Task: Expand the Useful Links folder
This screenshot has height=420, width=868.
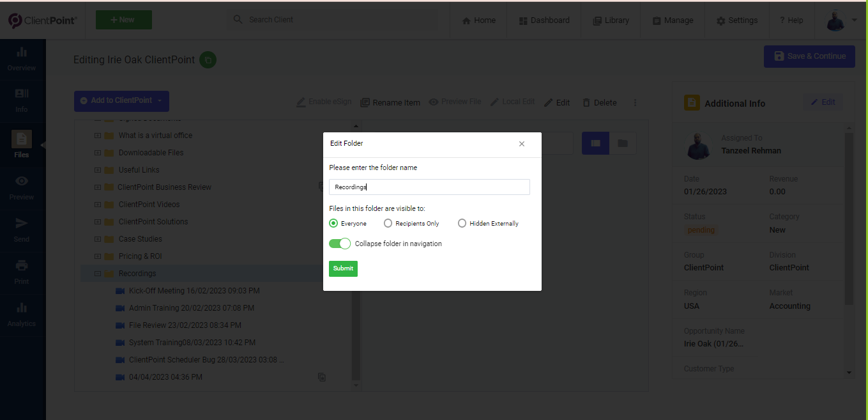Action: 97,170
